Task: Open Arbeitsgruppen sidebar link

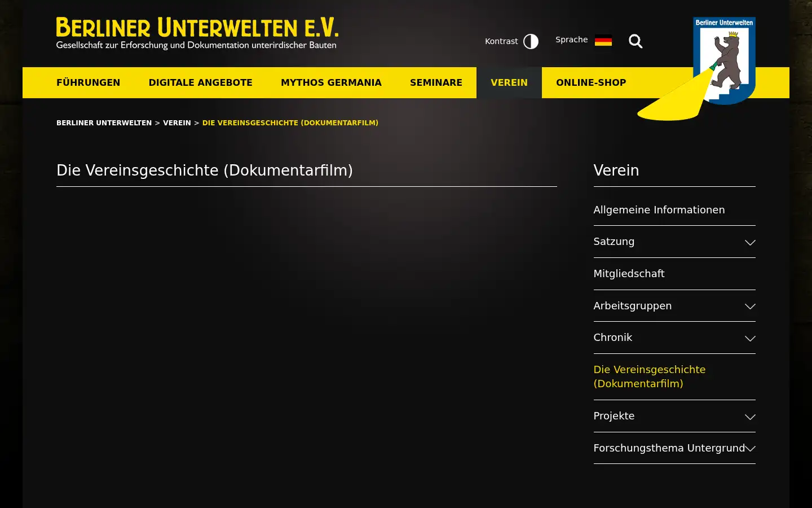Action: 633,305
